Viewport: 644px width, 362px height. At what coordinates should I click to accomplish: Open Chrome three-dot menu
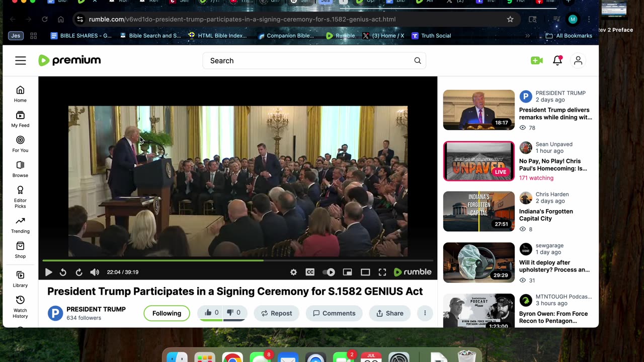(x=589, y=19)
